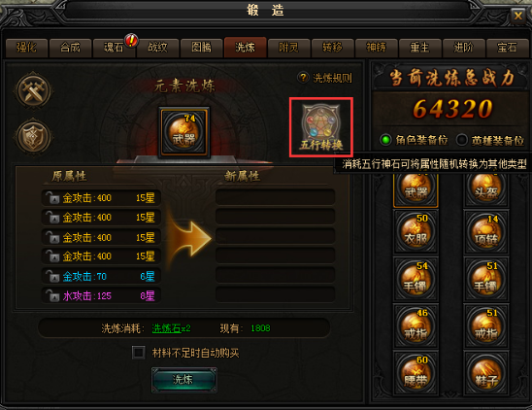Choose the 腰带 belt slot
Screen dimensions: 532x410
point(416,374)
